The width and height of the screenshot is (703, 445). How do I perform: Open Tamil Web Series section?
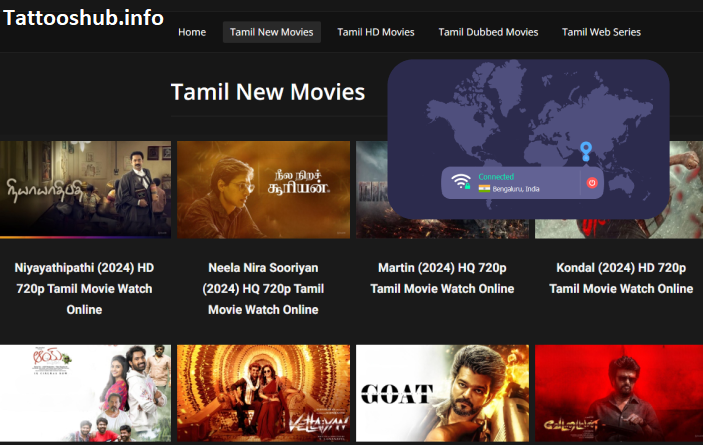(x=601, y=32)
